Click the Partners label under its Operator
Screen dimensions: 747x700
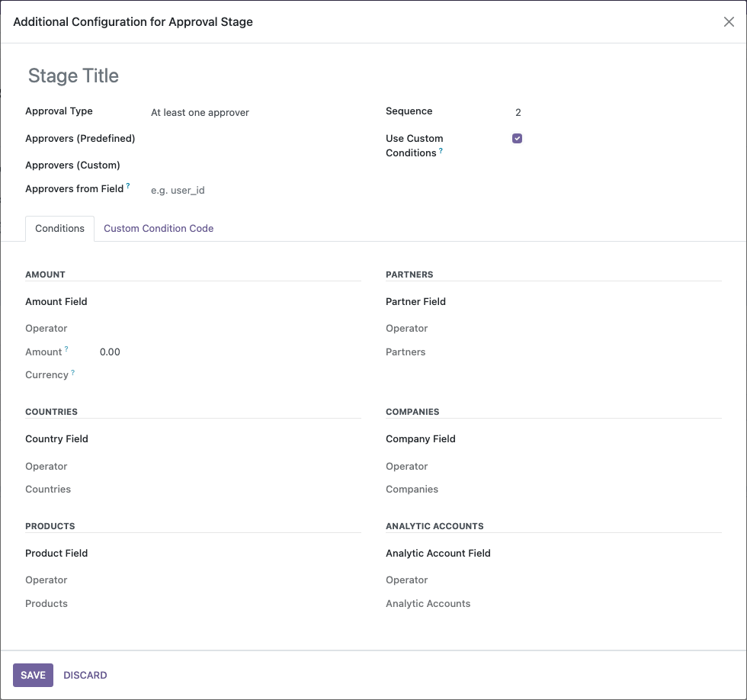pos(406,352)
